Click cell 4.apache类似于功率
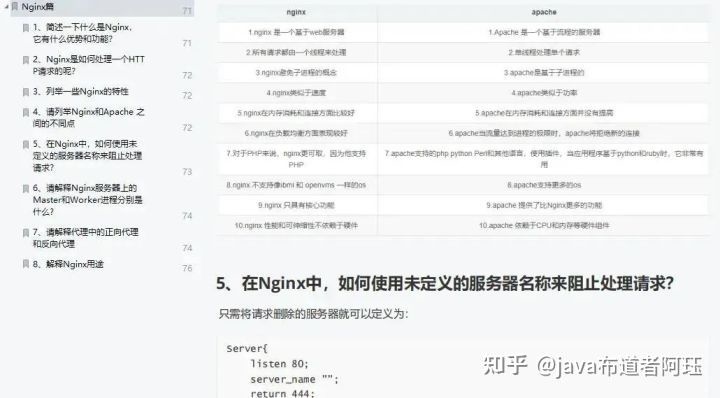 point(544,93)
